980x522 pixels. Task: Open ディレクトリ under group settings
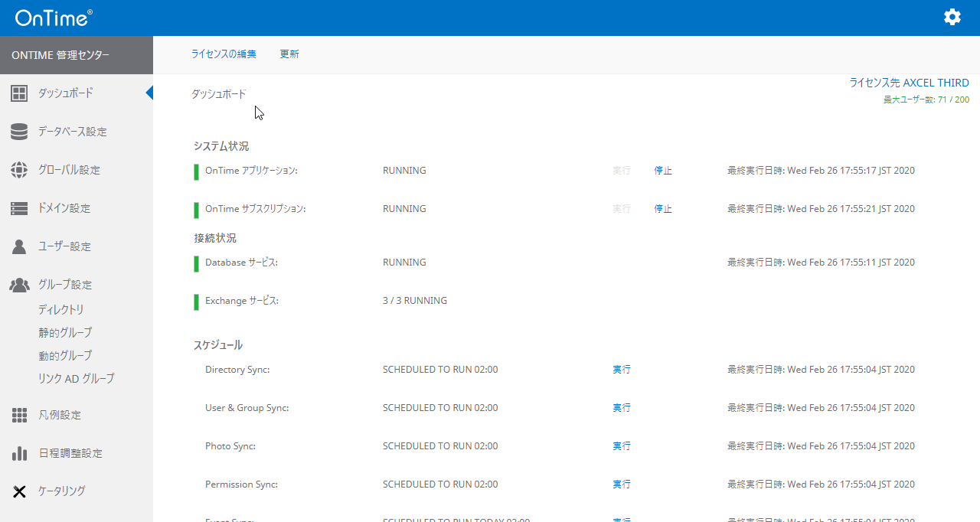tap(61, 310)
